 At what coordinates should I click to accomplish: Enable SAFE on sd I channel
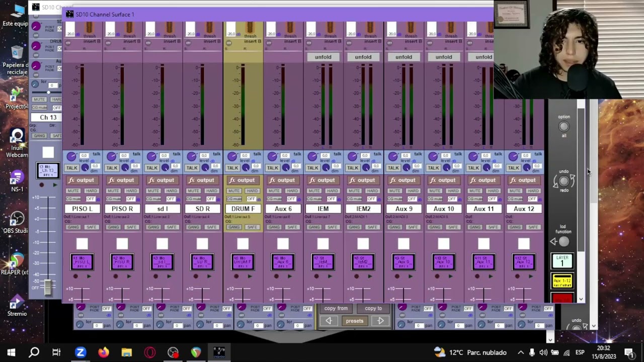172,227
